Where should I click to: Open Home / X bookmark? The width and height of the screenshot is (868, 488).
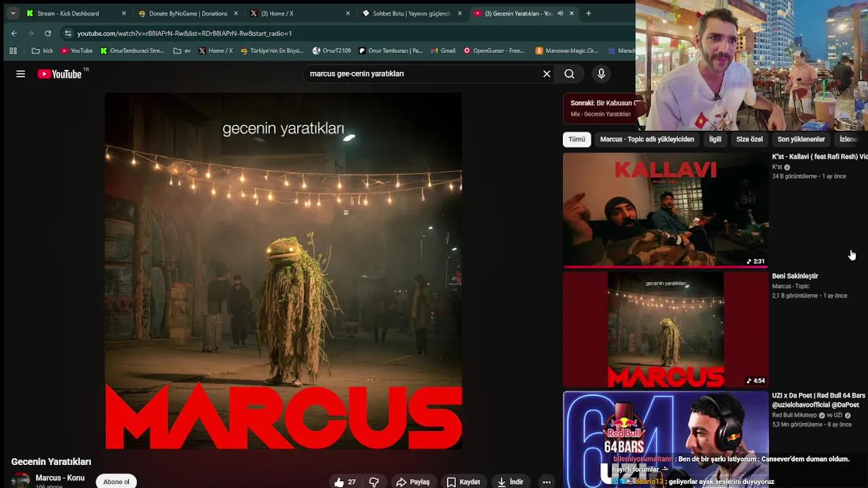pos(215,50)
